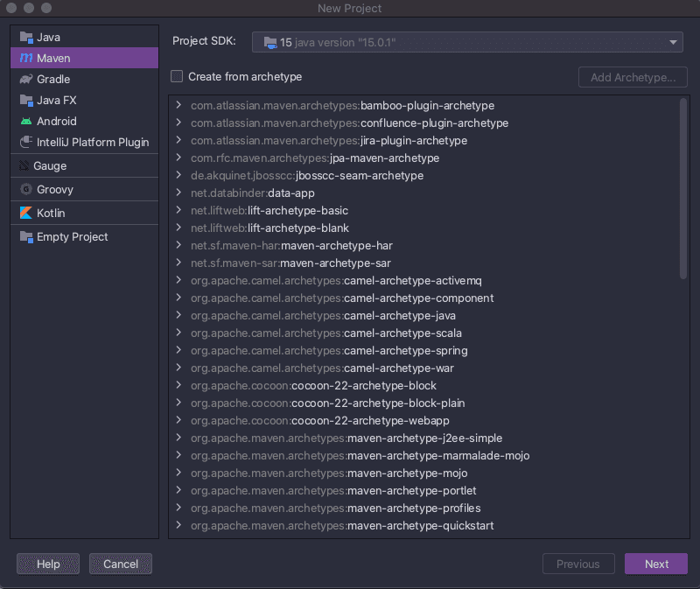Image resolution: width=700 pixels, height=589 pixels.
Task: Click the Kotlin logo icon
Action: click(26, 214)
